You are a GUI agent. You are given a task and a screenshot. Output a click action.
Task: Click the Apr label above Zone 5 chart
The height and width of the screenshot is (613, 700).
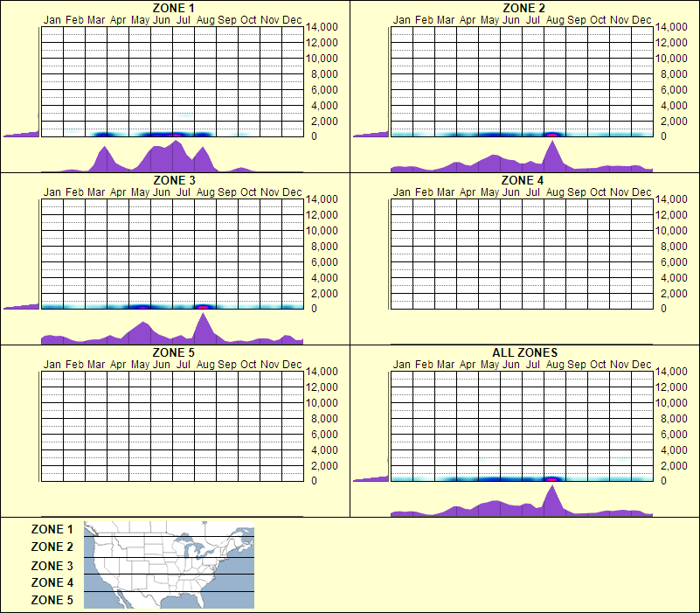click(x=118, y=365)
